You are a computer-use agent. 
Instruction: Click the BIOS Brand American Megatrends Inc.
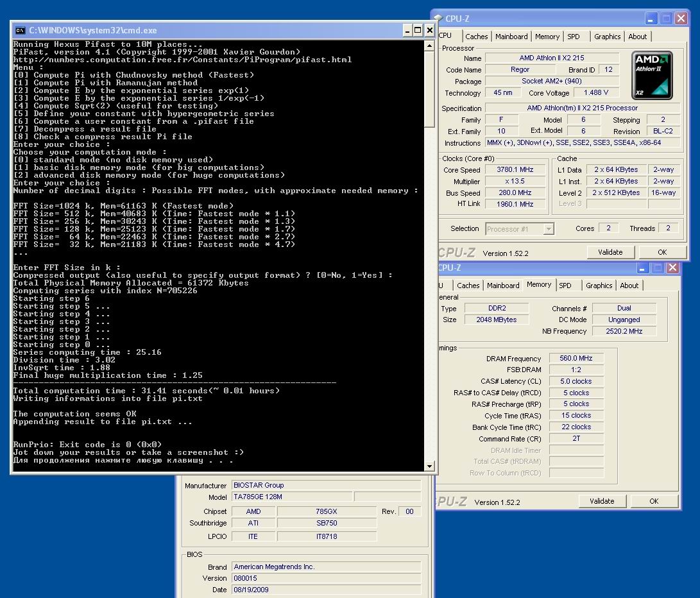coord(327,567)
